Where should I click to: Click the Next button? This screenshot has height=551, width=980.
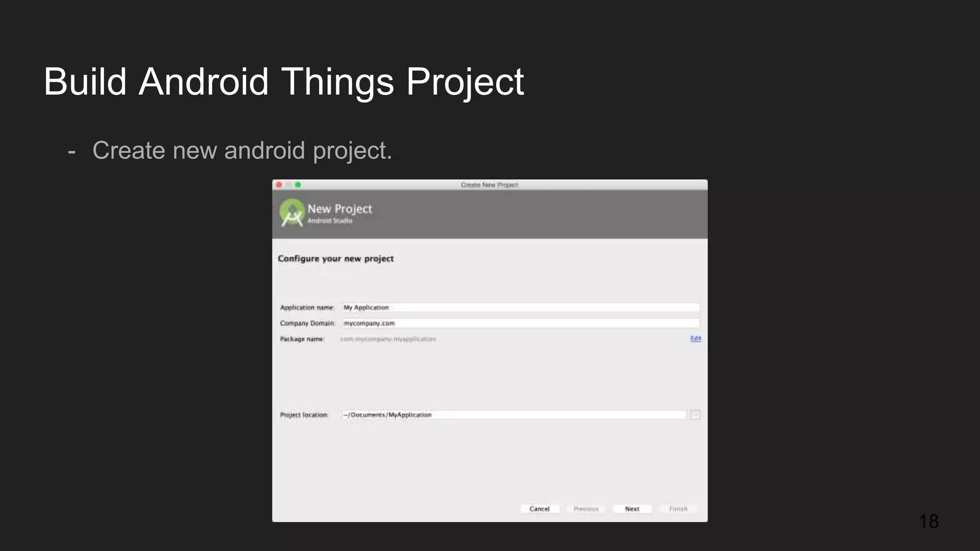(632, 509)
